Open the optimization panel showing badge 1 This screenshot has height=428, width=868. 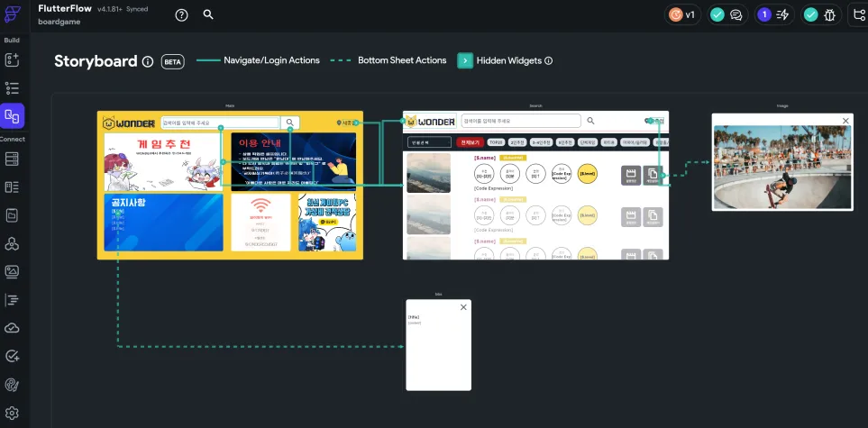tap(774, 15)
